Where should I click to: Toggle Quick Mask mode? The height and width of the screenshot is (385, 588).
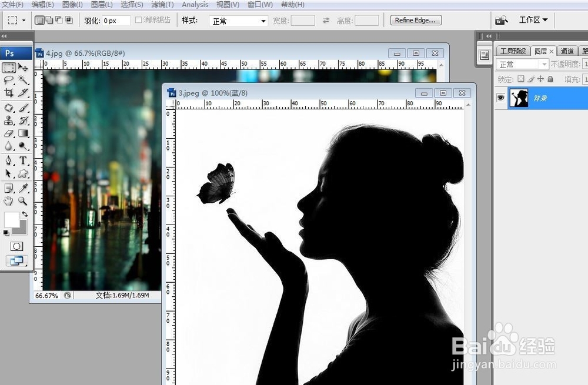tap(16, 246)
